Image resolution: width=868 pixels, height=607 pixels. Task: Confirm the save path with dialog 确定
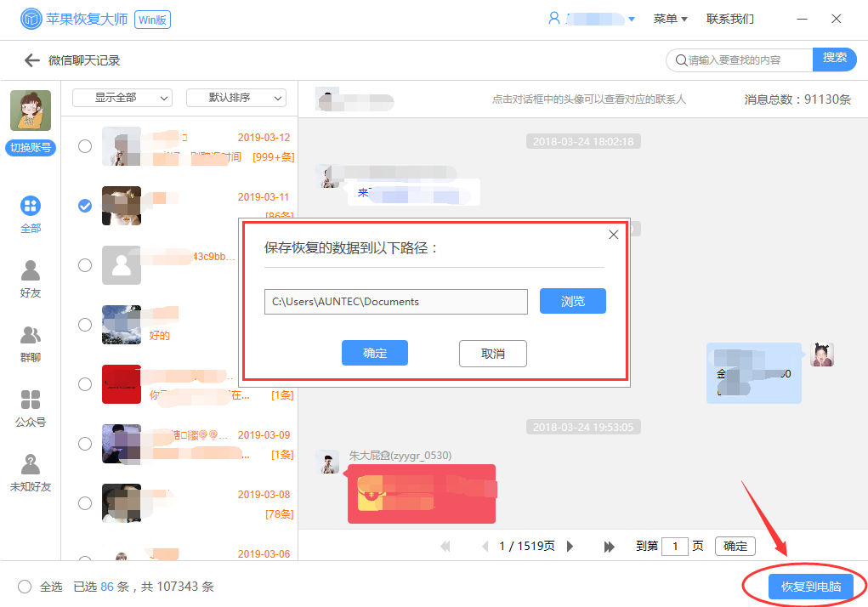[375, 353]
